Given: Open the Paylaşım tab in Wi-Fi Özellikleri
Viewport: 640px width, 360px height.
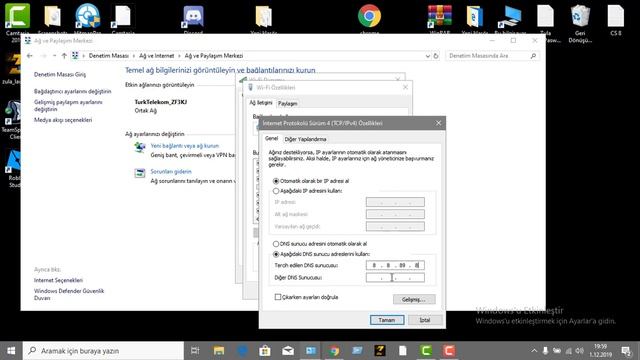Looking at the screenshot, I should 288,104.
